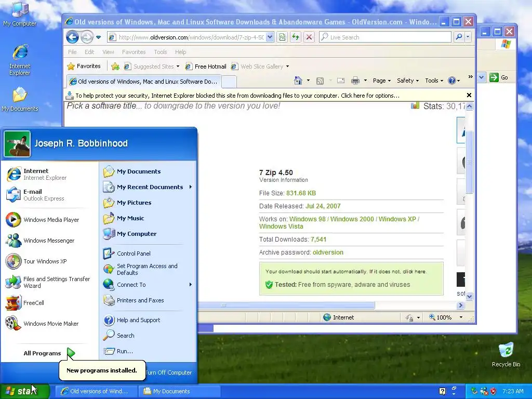This screenshot has height=399, width=532.
Task: Click the RSS Feeds icon
Action: pos(320,81)
